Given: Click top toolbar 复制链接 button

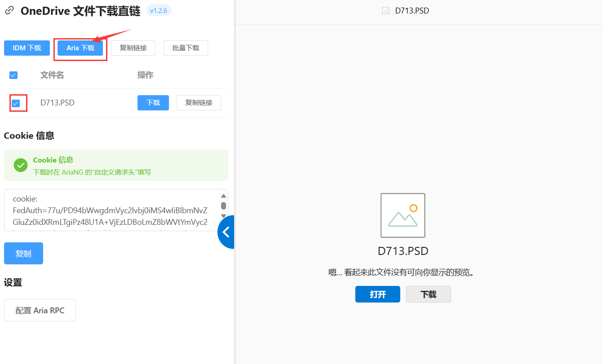Looking at the screenshot, I should 133,48.
